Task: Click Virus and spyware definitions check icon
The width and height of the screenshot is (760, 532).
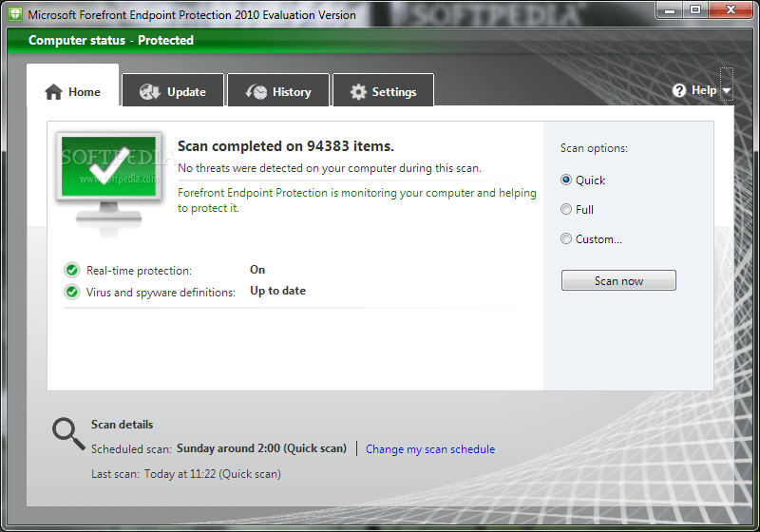Action: tap(72, 292)
